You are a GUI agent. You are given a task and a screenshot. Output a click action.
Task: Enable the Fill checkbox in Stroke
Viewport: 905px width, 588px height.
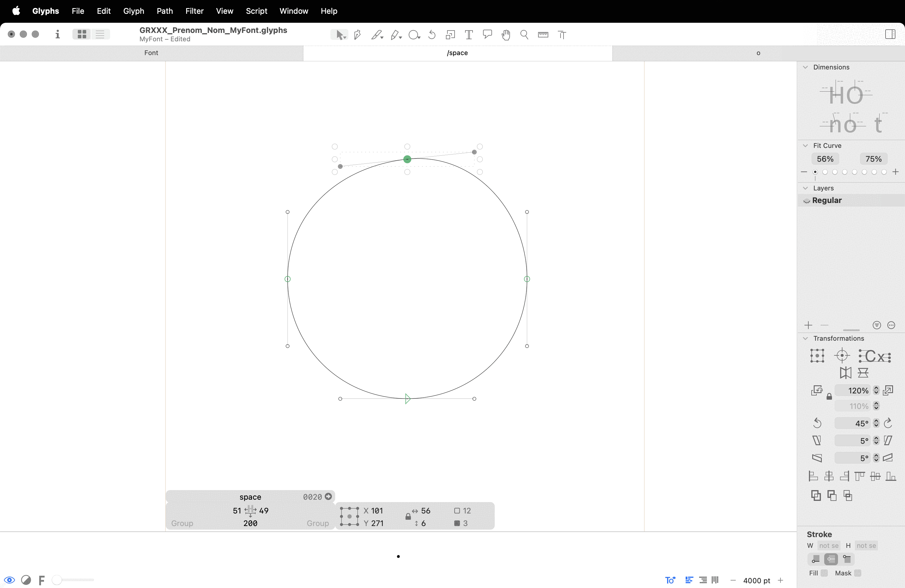tap(824, 573)
